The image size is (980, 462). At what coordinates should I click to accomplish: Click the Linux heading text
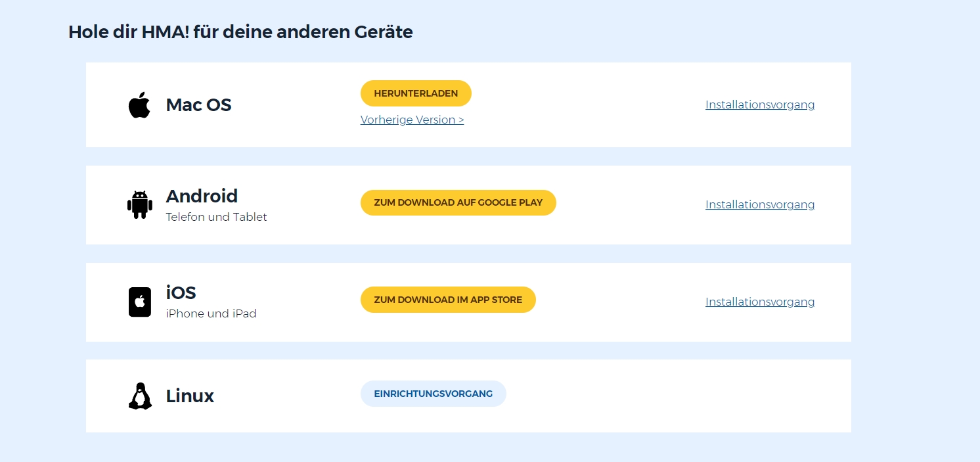pos(190,396)
